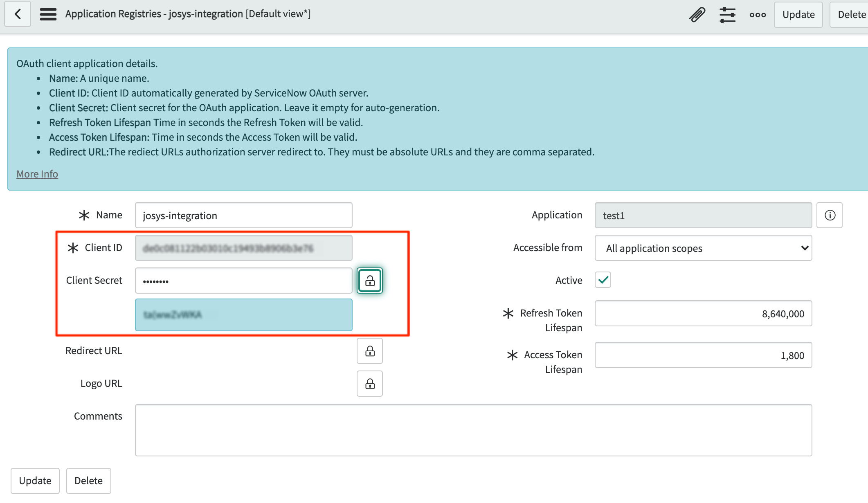
Task: Unlock the Redirect URL field
Action: [370, 351]
